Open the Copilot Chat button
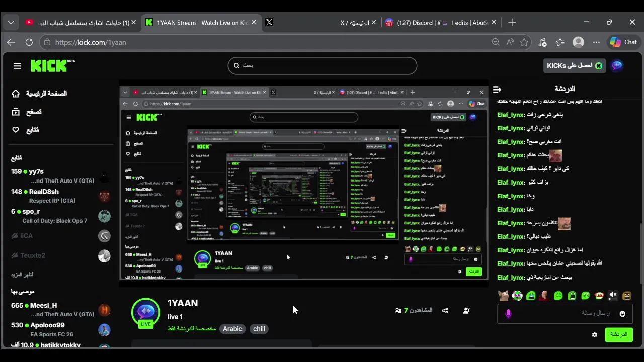The height and width of the screenshot is (362, 644). (x=623, y=42)
